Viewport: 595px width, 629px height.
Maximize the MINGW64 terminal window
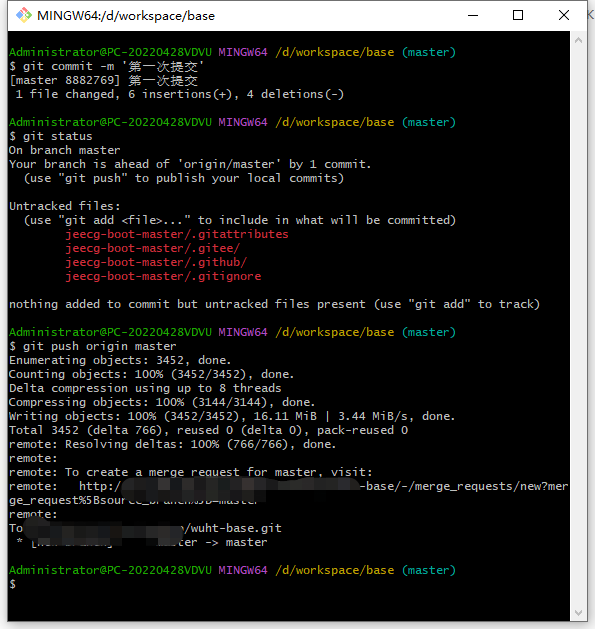[x=518, y=15]
